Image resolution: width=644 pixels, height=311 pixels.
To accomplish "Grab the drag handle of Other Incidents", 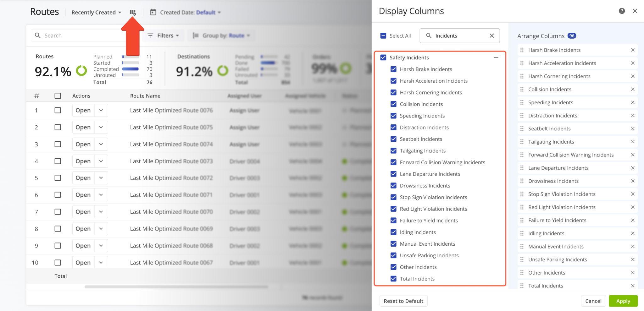I will point(522,273).
